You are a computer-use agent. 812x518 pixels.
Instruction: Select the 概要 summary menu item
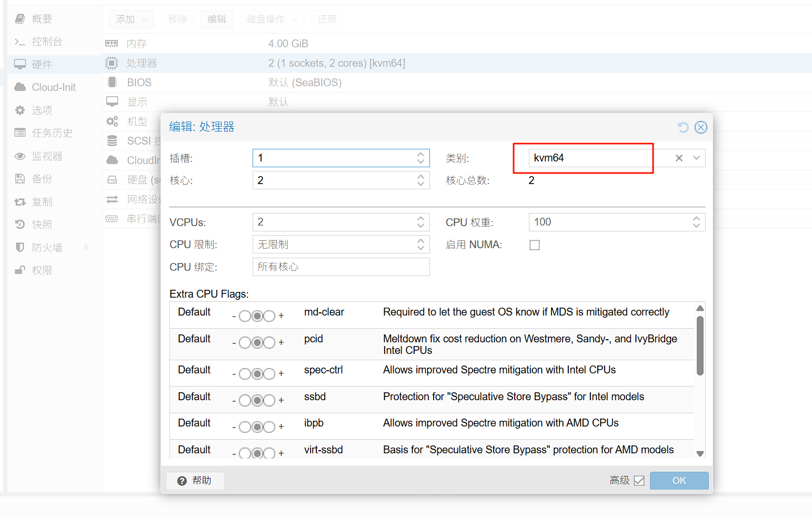pos(42,19)
